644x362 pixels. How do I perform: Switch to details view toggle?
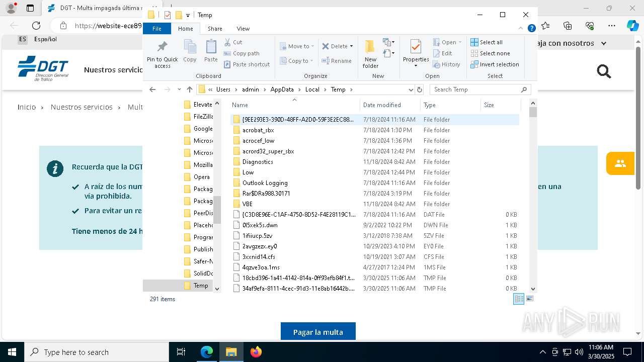click(x=518, y=299)
